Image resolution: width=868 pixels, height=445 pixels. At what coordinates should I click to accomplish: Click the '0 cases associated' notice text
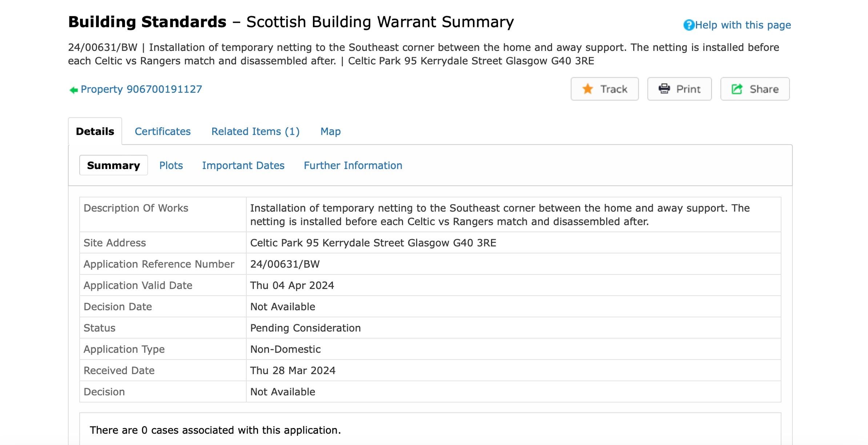coord(215,430)
